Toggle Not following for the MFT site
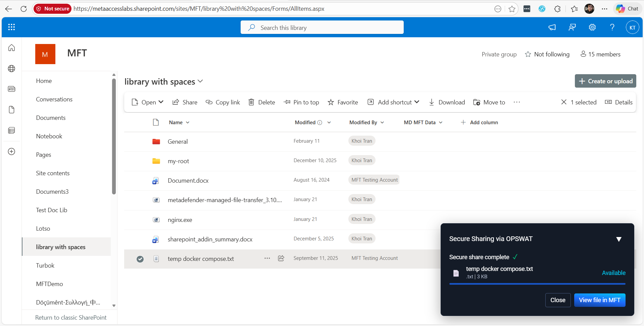Image resolution: width=644 pixels, height=326 pixels. (x=547, y=54)
